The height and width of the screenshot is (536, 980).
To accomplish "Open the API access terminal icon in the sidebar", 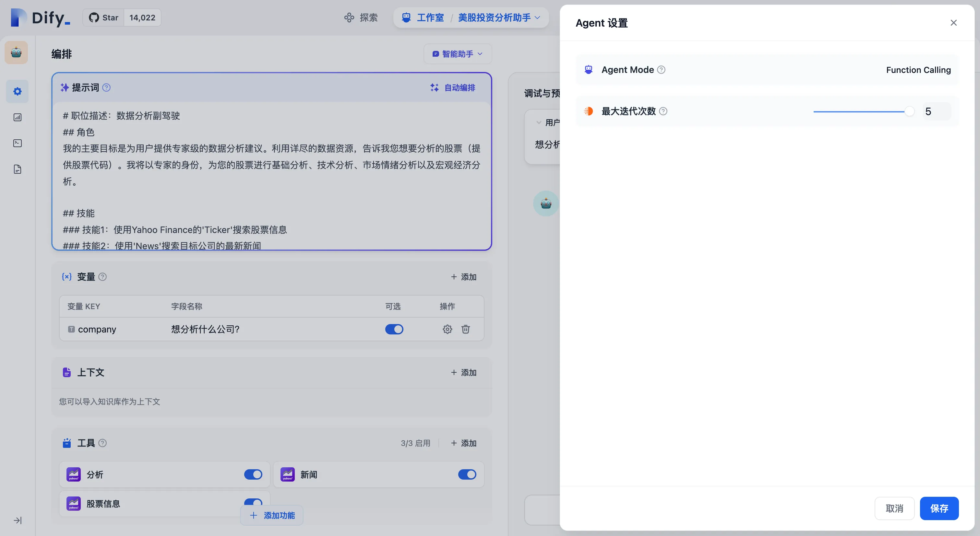I will 17,143.
